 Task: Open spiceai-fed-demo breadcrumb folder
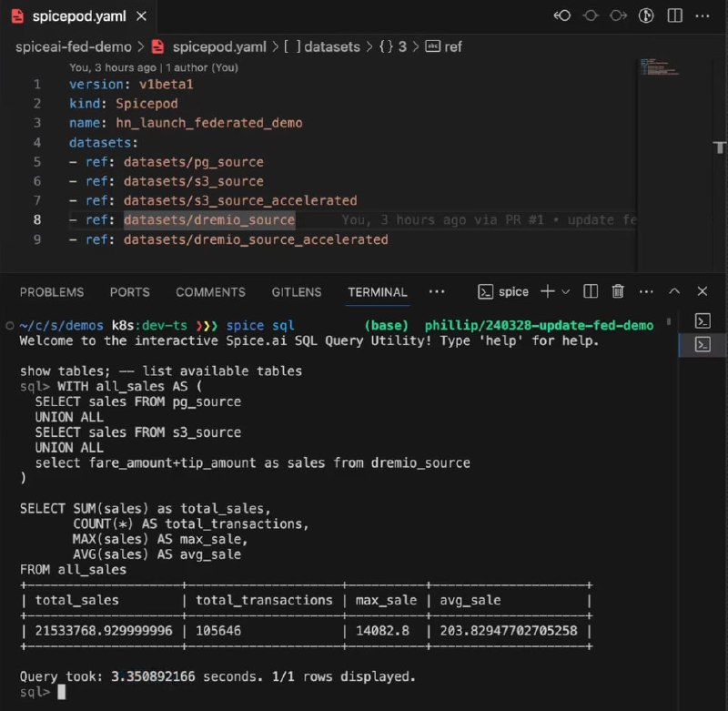pos(74,46)
